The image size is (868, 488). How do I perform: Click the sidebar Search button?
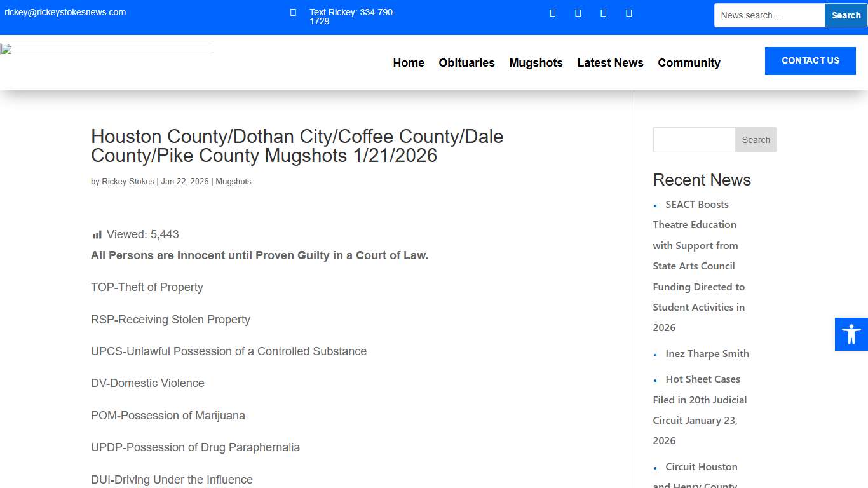click(x=756, y=139)
